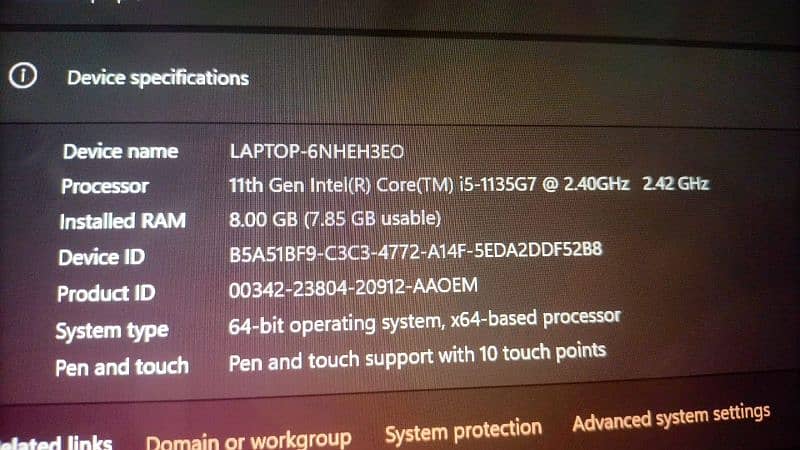Click the Device specifications section header
Screen dimensions: 800x450
[158, 78]
